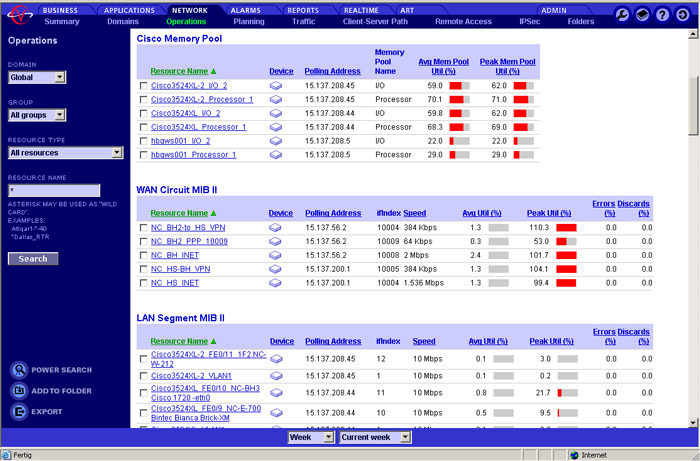Image resolution: width=700 pixels, height=461 pixels.
Task: Open device icon for Cisco3524XL_I/O_2
Action: tap(276, 113)
